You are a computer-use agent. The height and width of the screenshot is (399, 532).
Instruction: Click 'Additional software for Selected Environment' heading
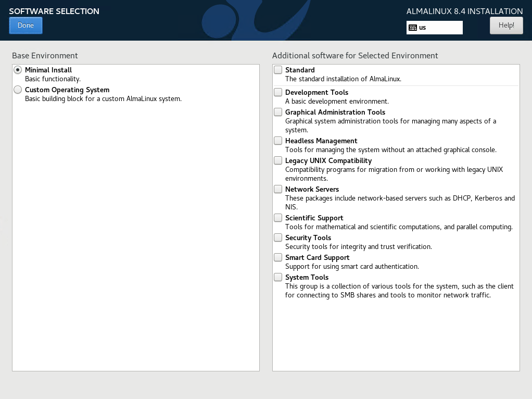point(355,56)
